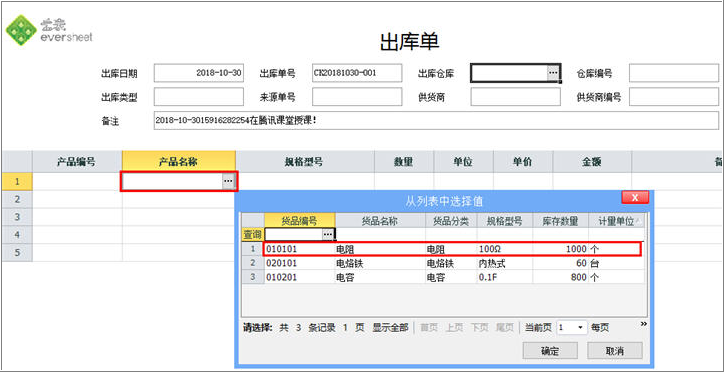This screenshot has height=372, width=724.
Task: Sort by 货品分类 column in dialog
Action: point(451,221)
